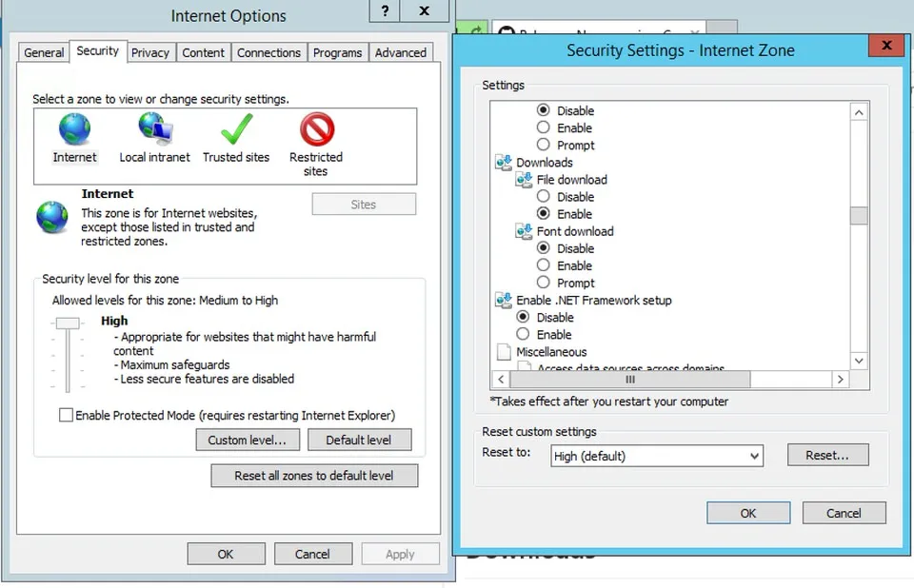Check Enable Protected Mode
The height and width of the screenshot is (588, 914).
[x=66, y=414]
